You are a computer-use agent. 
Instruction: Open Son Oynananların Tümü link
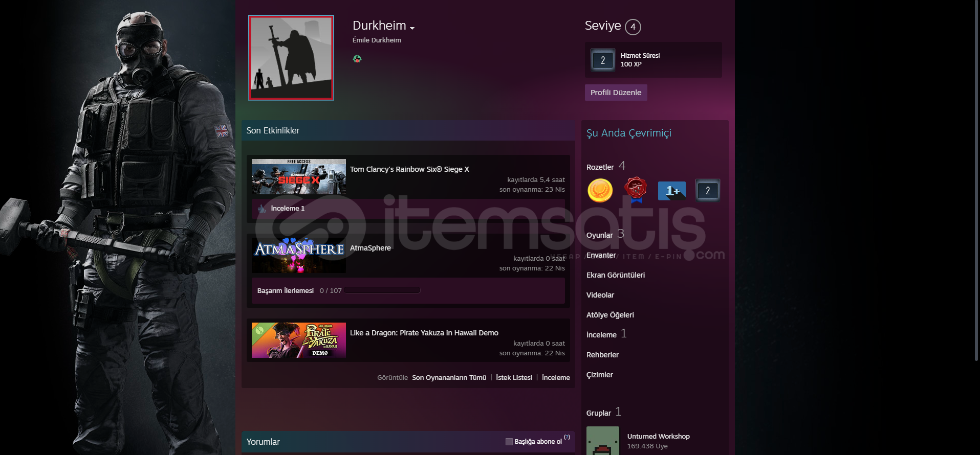(449, 378)
